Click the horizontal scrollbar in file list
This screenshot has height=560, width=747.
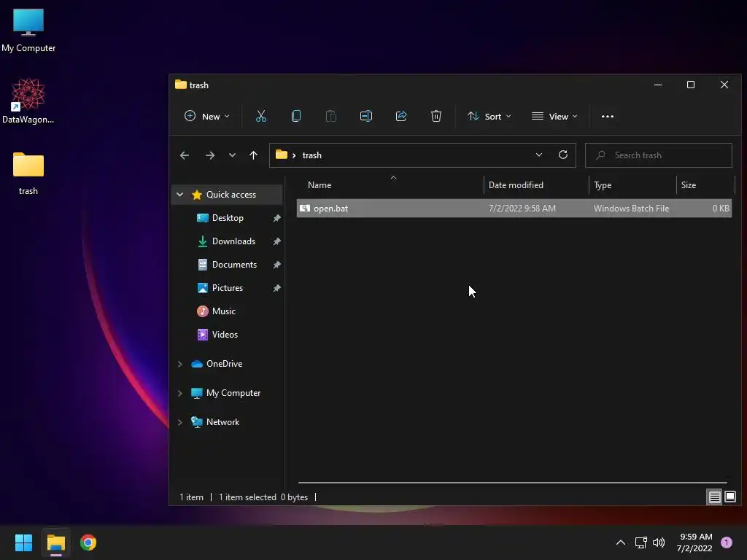[x=512, y=483]
